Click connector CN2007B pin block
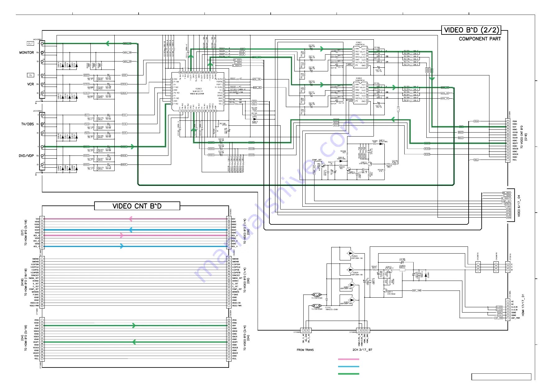The width and height of the screenshot is (555, 392). click(496, 267)
